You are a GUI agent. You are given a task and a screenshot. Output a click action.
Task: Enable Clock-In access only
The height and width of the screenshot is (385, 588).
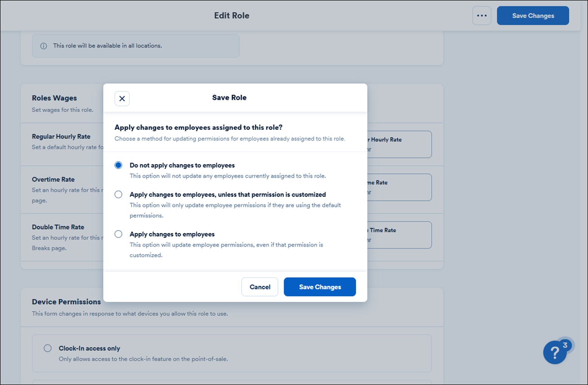(x=48, y=348)
